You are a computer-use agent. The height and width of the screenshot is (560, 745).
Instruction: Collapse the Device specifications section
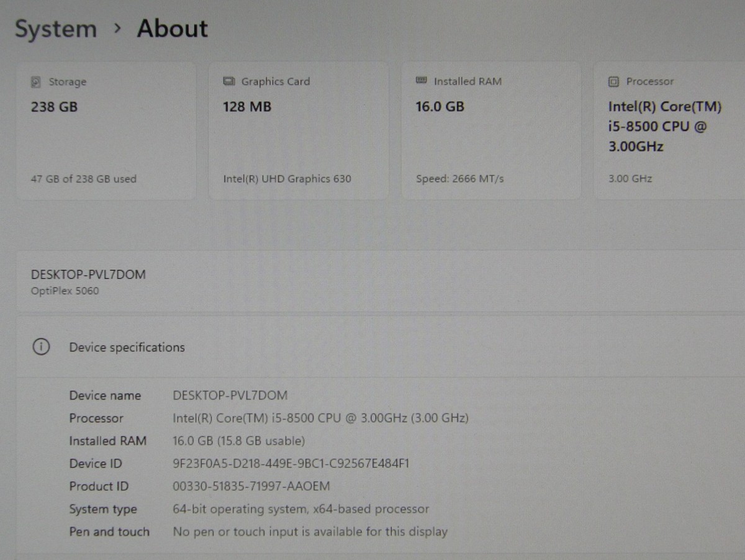click(381, 347)
